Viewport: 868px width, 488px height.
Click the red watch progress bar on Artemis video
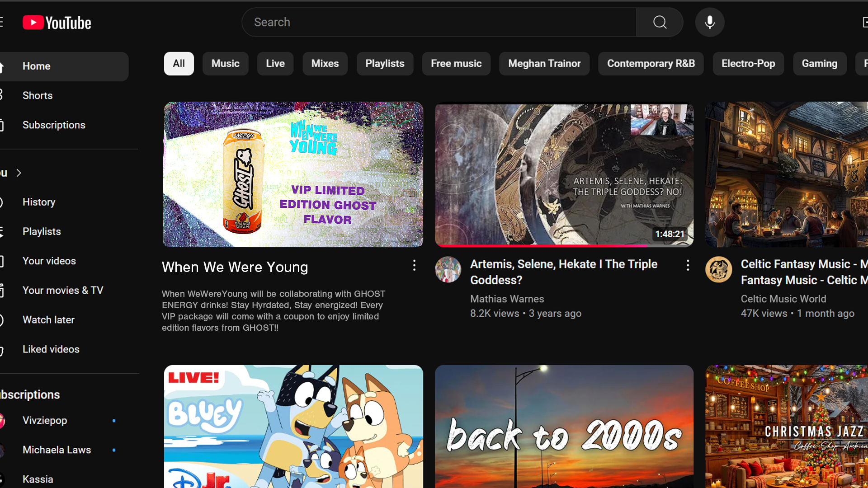(541, 246)
